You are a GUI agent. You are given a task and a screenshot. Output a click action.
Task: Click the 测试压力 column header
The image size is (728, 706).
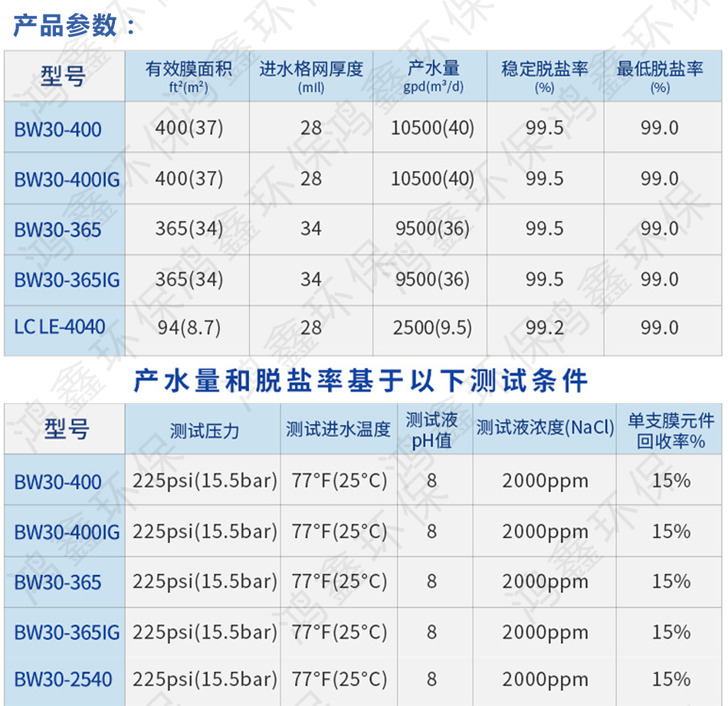click(205, 430)
